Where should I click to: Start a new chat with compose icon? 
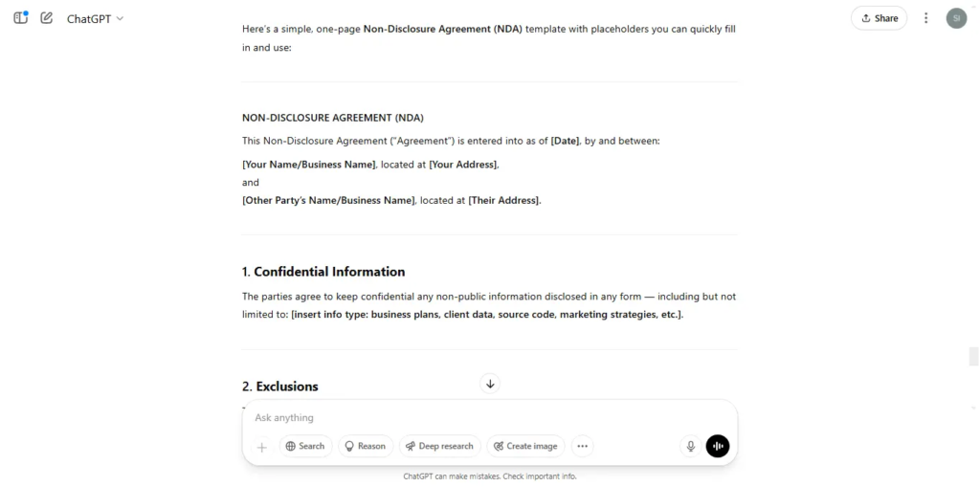pyautogui.click(x=46, y=18)
